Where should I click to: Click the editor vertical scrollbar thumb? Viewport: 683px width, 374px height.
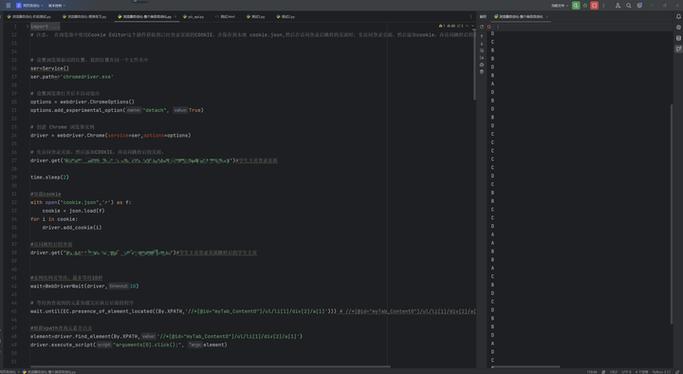[x=475, y=65]
